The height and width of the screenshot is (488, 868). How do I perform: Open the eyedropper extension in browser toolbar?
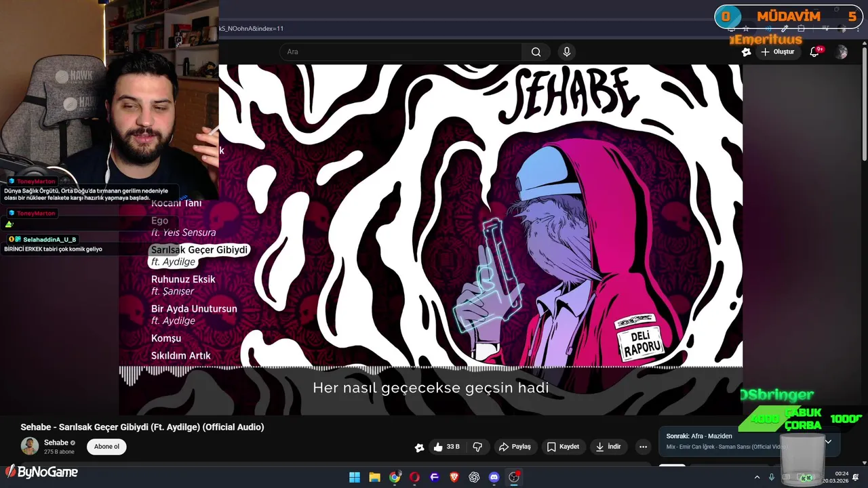[785, 28]
